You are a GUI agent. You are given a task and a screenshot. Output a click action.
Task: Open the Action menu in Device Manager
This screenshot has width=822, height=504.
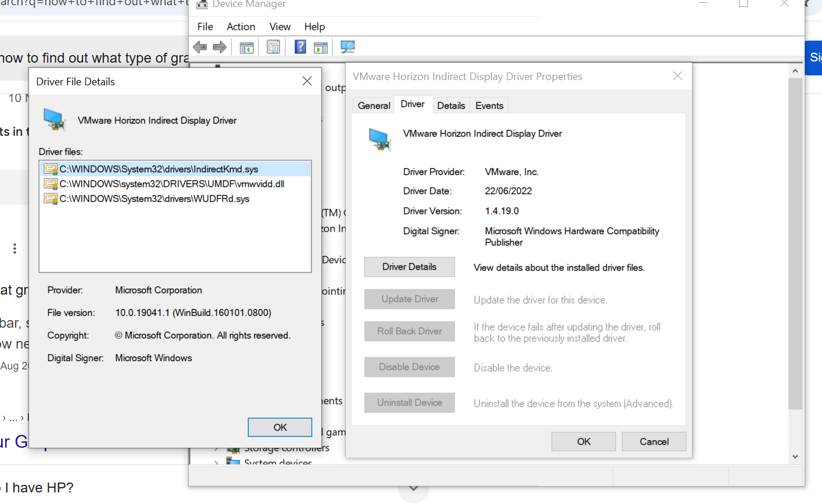(x=241, y=27)
